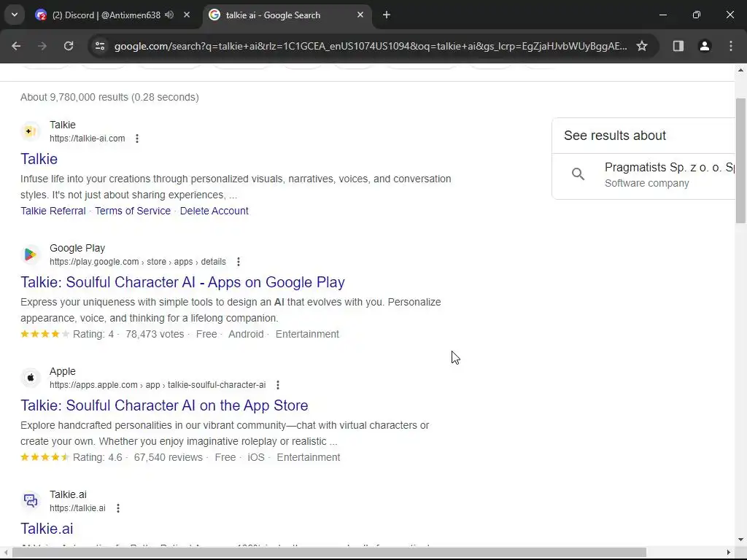Click the horizontal scrollbar thumb
This screenshot has width=747, height=560.
click(x=329, y=553)
